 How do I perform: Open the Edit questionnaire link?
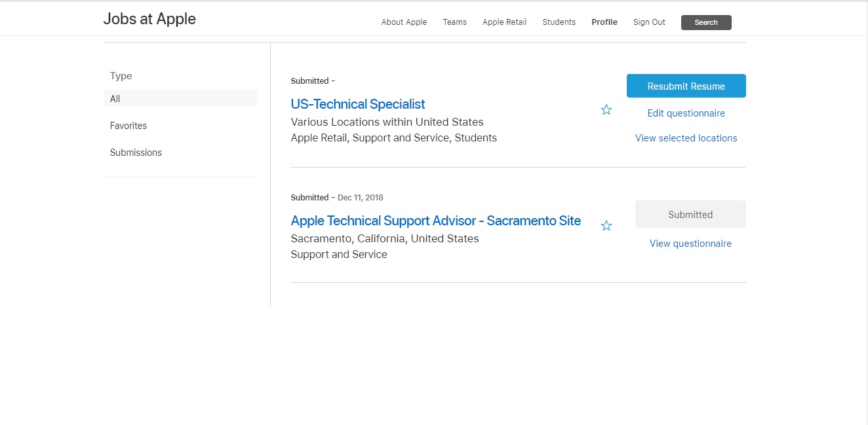click(686, 113)
